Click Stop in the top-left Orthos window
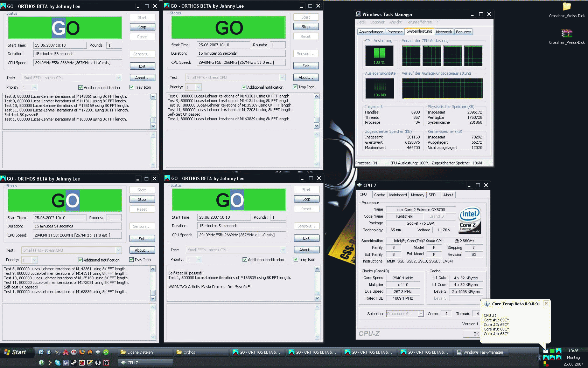This screenshot has height=368, width=588. click(x=142, y=27)
